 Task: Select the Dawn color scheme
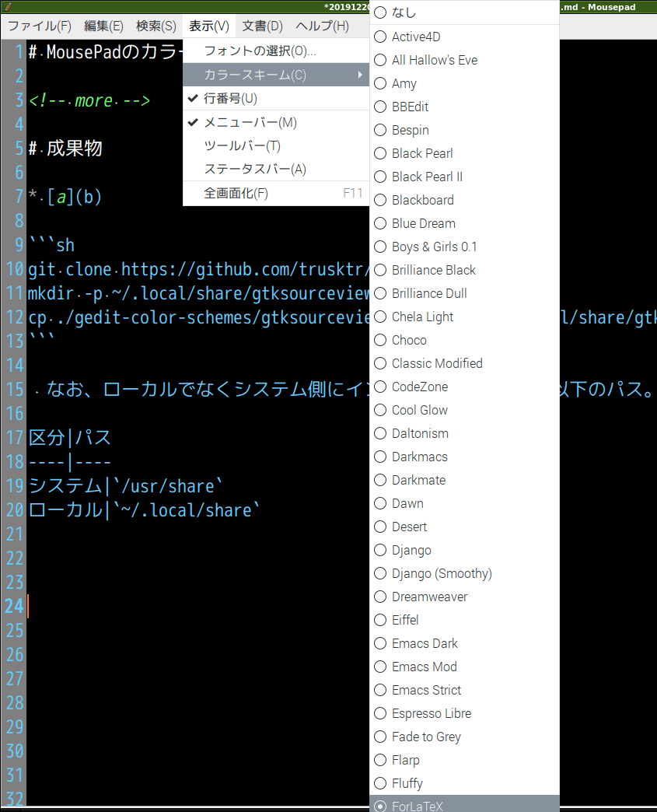coord(464,503)
